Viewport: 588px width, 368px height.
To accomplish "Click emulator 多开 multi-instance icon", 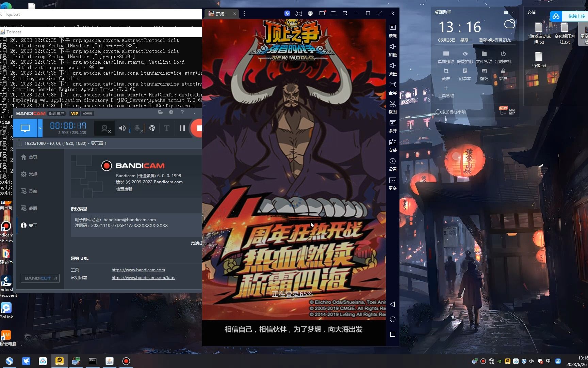I will (392, 126).
